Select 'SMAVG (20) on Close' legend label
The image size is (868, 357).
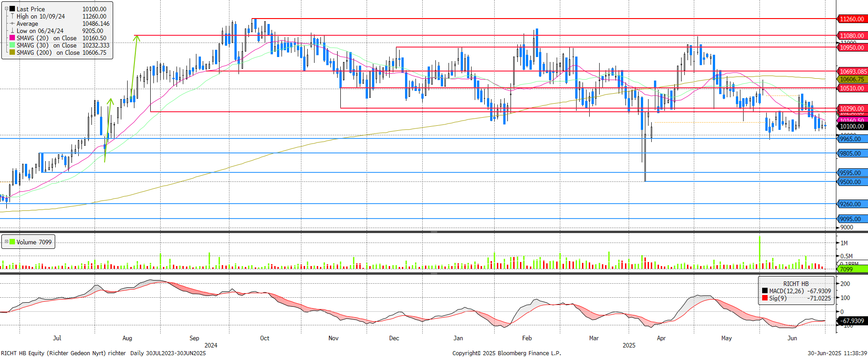(47, 38)
